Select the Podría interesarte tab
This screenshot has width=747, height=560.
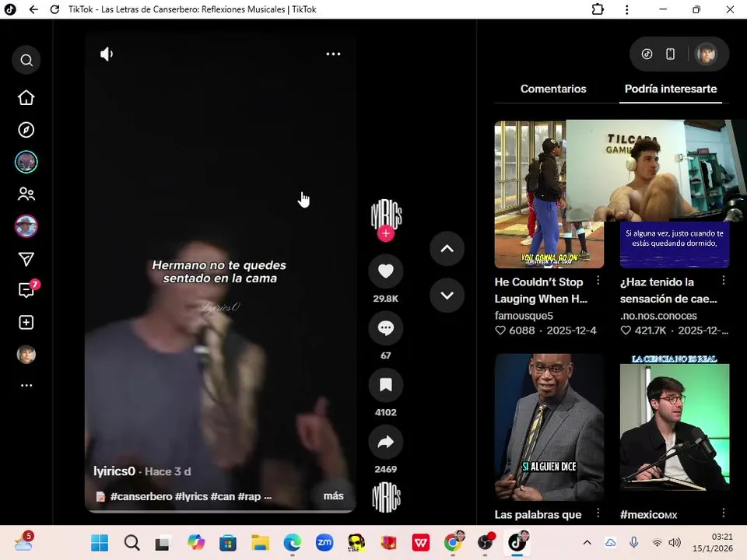(x=670, y=89)
